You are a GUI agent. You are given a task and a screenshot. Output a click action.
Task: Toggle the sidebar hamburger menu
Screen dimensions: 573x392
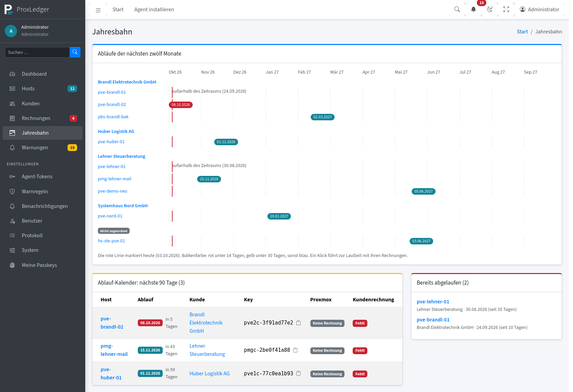[x=98, y=10]
